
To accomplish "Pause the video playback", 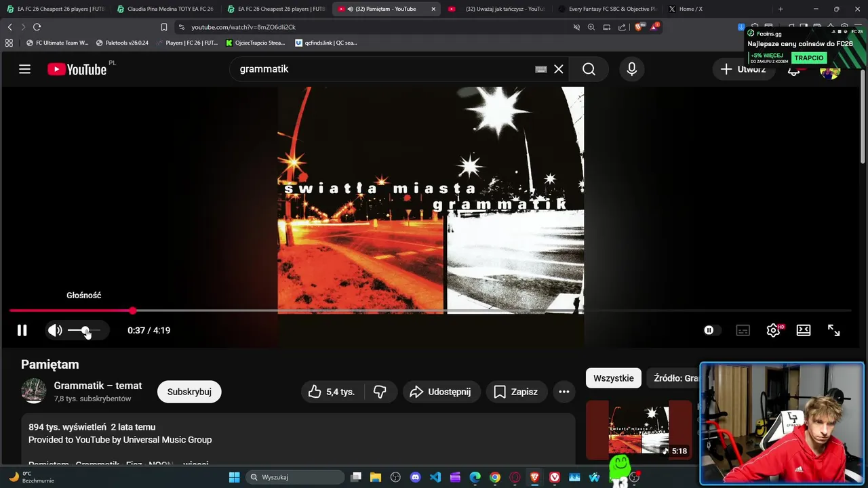I will tap(22, 330).
